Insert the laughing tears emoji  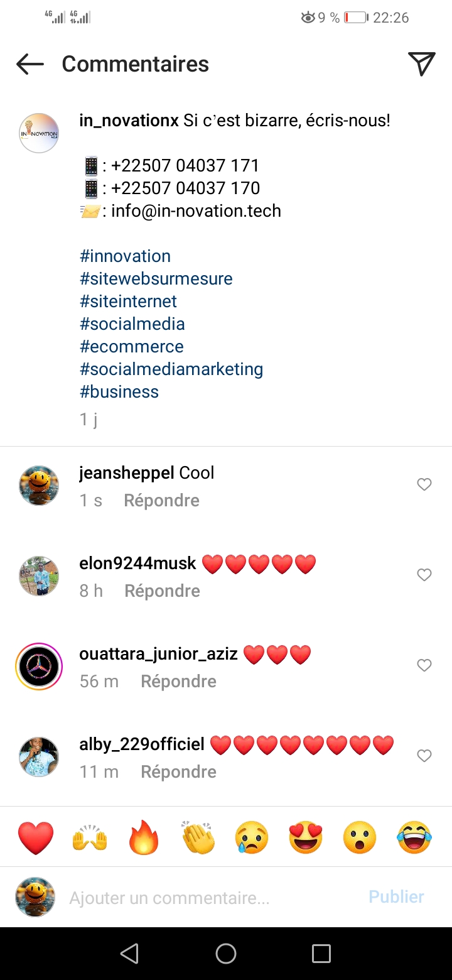click(x=414, y=838)
